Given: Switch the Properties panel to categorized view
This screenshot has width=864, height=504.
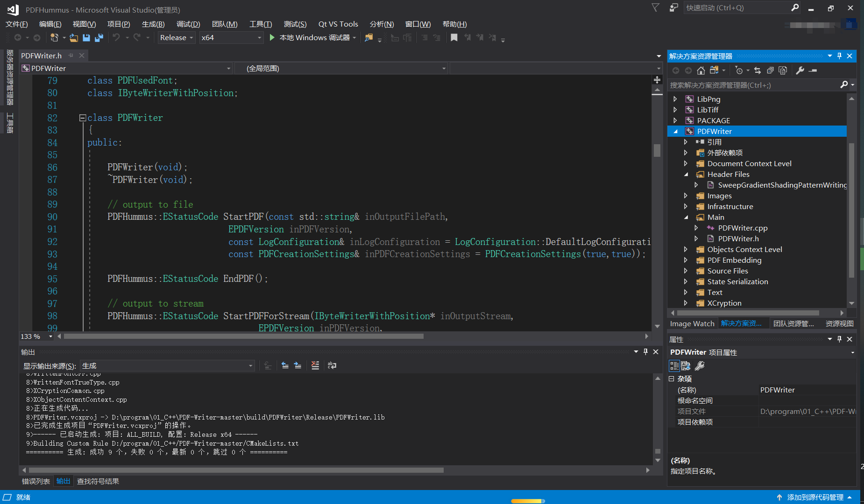Looking at the screenshot, I should pyautogui.click(x=674, y=366).
